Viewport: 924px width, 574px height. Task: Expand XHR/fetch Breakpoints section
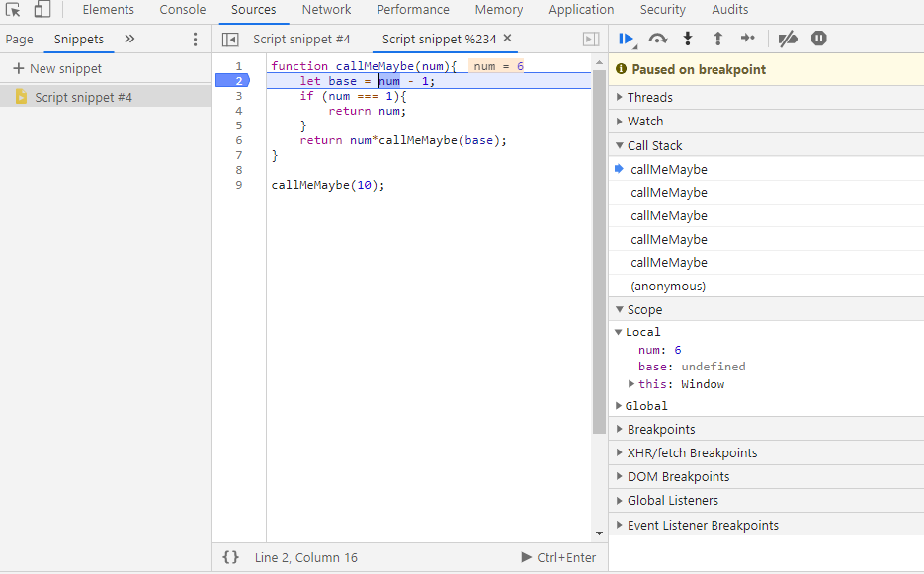point(766,453)
